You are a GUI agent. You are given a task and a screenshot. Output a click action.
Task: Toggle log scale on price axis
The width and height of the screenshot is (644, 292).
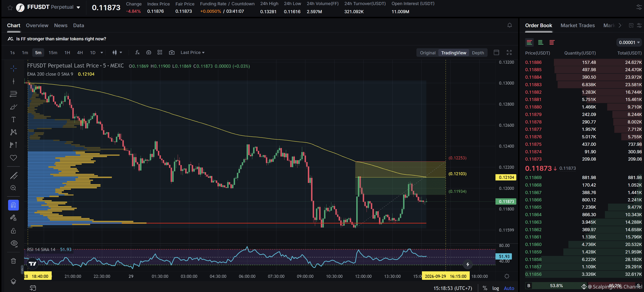(x=495, y=288)
